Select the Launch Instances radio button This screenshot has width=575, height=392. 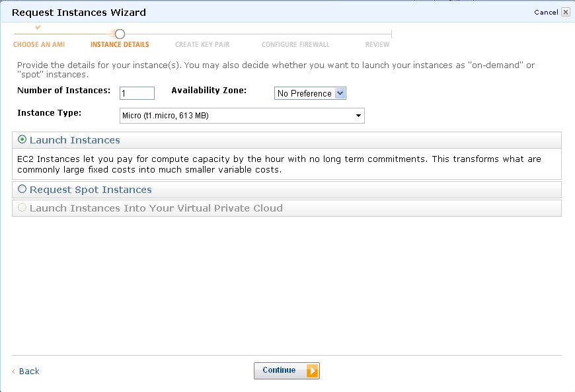pos(22,140)
